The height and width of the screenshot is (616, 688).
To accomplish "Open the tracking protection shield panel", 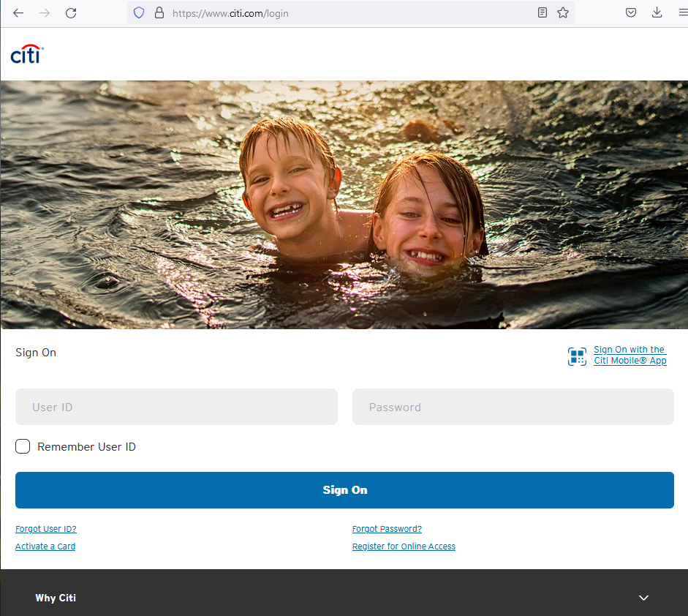I will pos(138,12).
